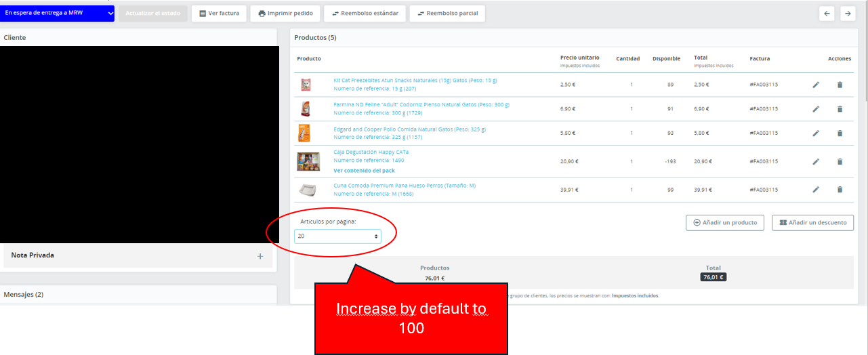The height and width of the screenshot is (355, 868).
Task: Start a Reembolso parcial
Action: (447, 13)
